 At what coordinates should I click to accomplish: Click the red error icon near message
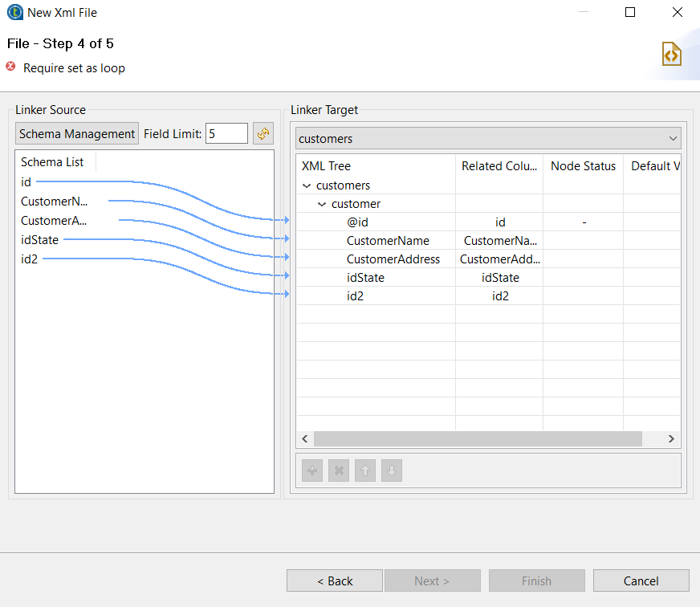tap(11, 67)
